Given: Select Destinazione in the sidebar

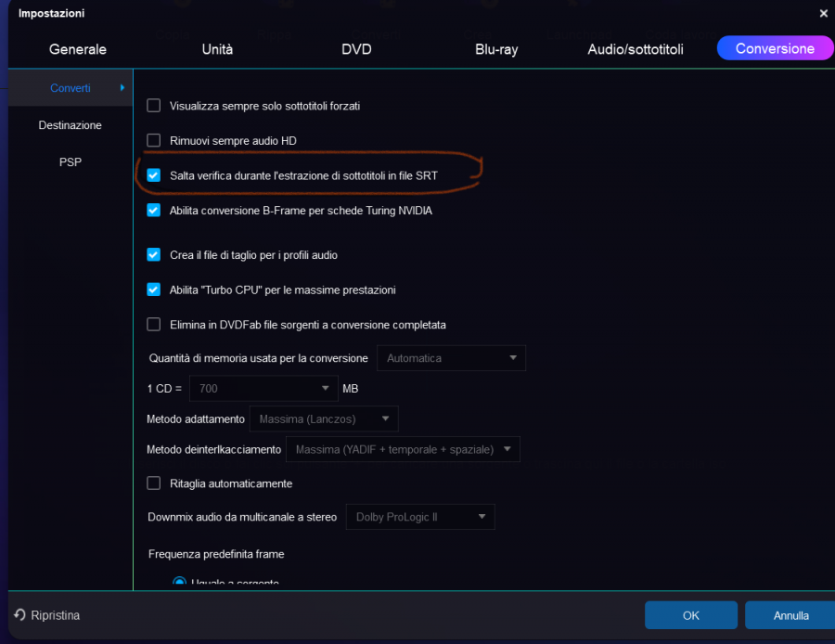Looking at the screenshot, I should pyautogui.click(x=71, y=125).
